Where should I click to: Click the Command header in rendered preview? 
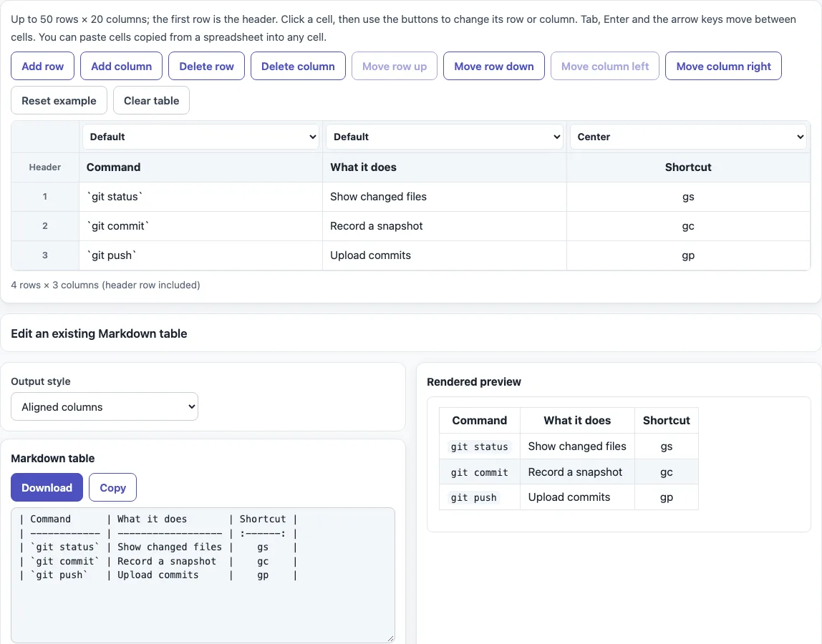480,420
